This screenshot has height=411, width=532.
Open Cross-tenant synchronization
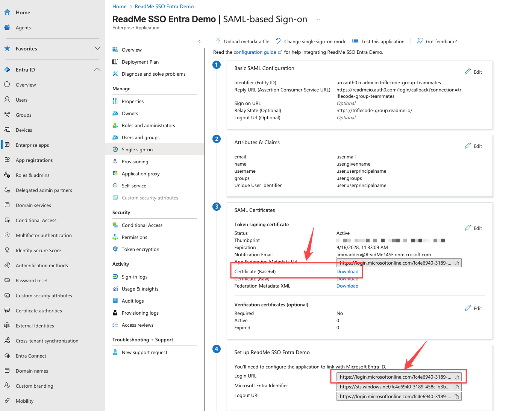coord(47,341)
